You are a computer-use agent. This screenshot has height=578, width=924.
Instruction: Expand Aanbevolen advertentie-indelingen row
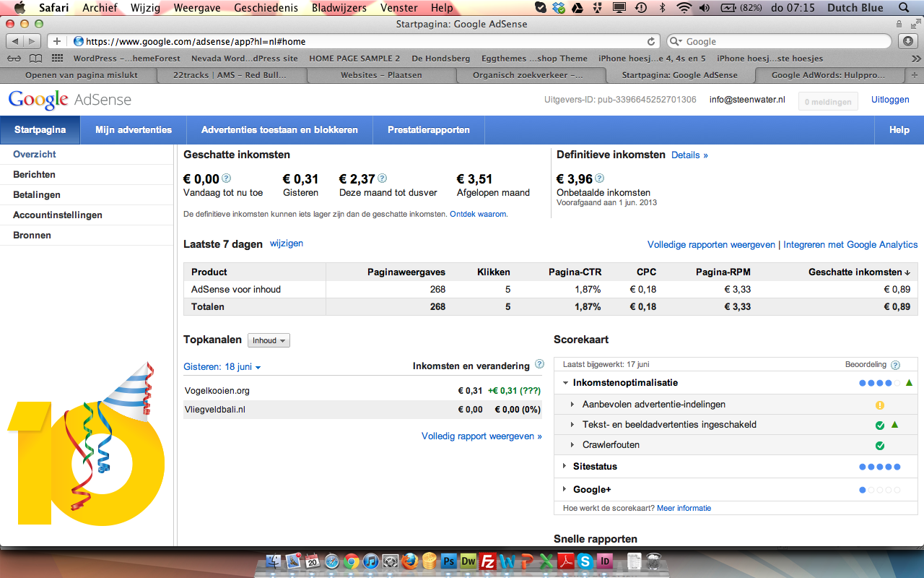click(x=572, y=405)
